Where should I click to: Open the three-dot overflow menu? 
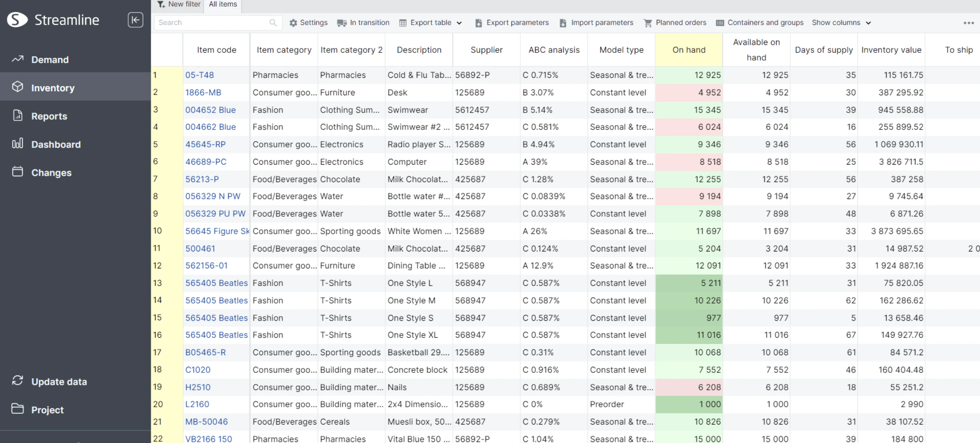(x=968, y=23)
